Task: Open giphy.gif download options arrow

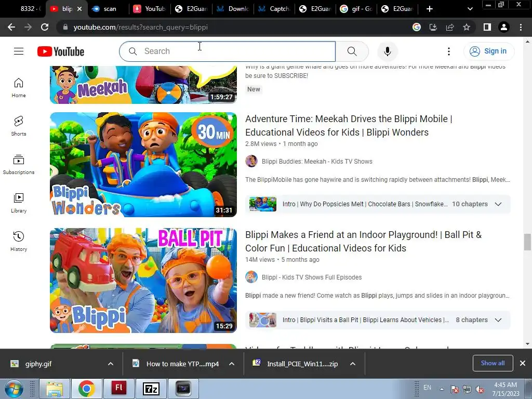Action: click(111, 364)
